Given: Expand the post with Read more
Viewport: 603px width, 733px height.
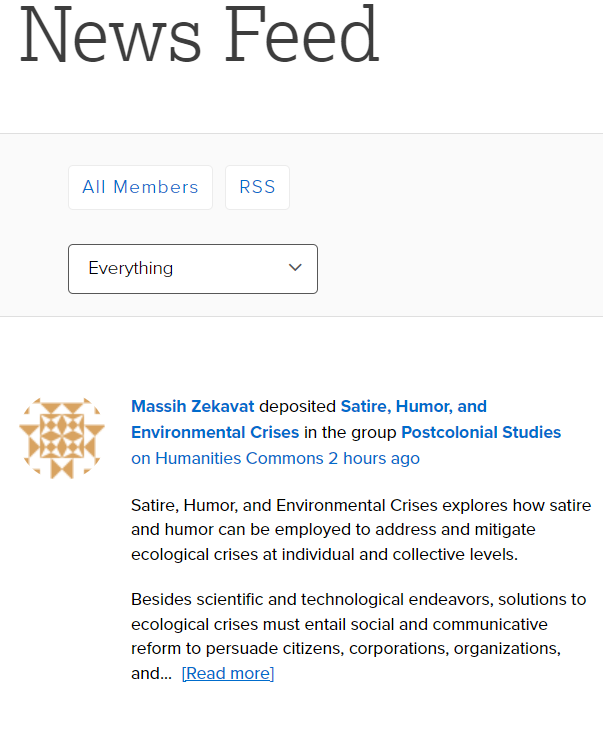Looking at the screenshot, I should (x=228, y=673).
